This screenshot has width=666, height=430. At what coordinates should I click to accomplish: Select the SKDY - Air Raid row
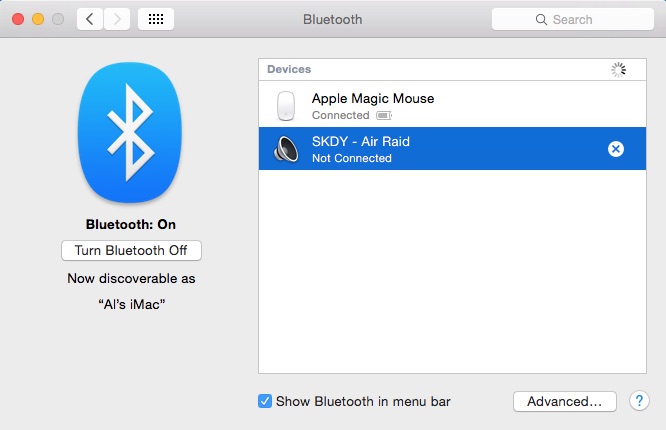[452, 148]
